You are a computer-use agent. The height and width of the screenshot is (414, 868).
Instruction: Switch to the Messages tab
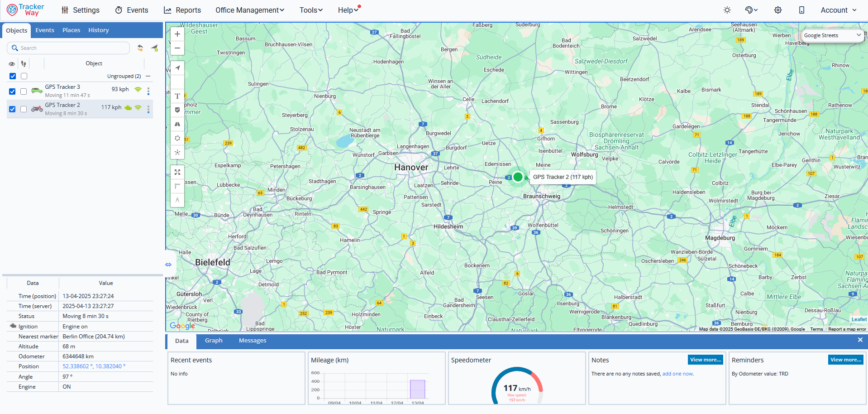[x=253, y=341]
